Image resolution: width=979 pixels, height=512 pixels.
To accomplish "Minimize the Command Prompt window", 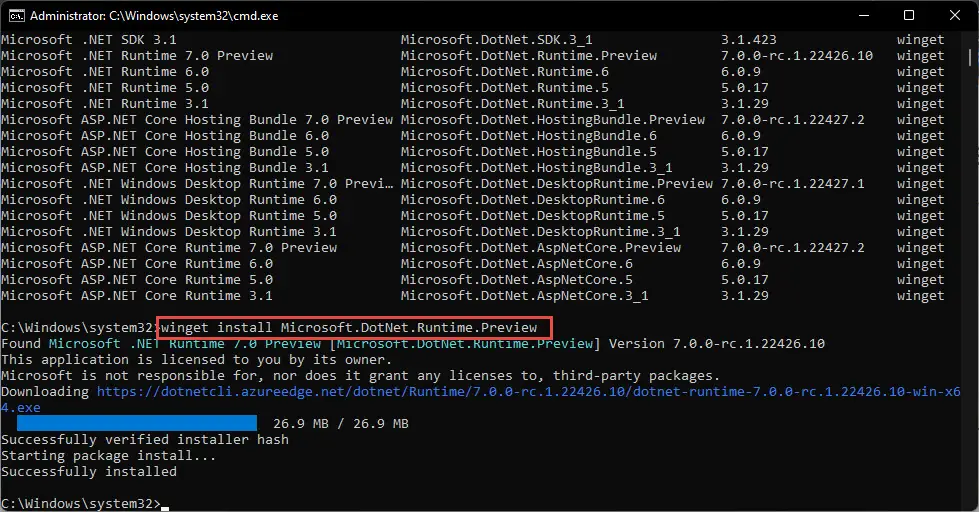I will tap(864, 16).
